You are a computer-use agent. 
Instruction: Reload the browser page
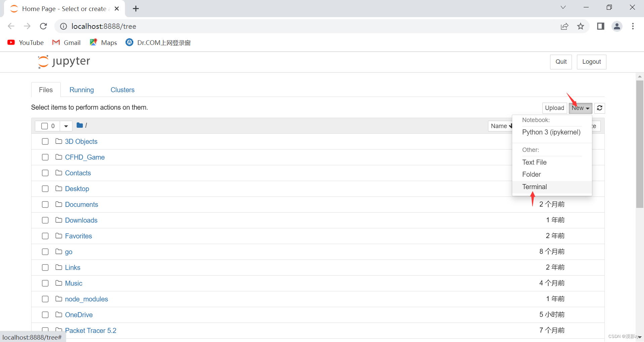(43, 26)
